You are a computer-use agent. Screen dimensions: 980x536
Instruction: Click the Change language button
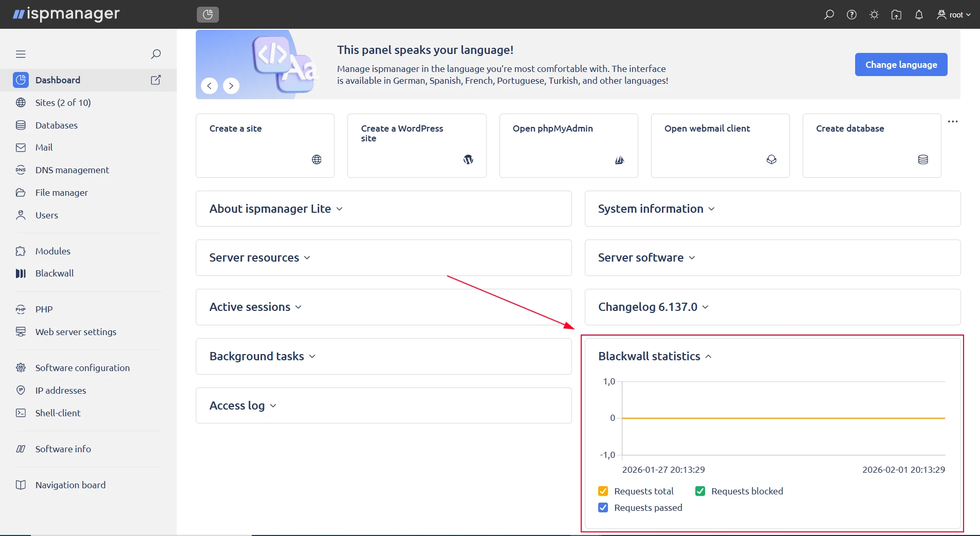pos(901,65)
